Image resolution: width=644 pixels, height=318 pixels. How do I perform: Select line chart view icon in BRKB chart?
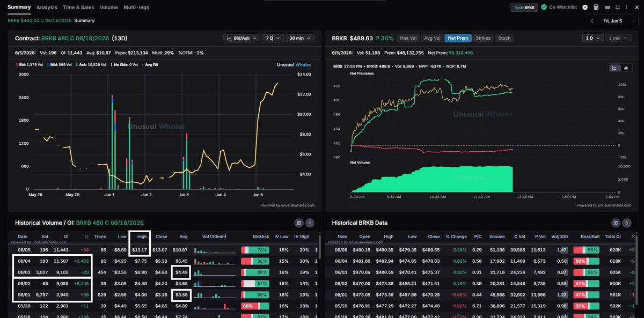pyautogui.click(x=615, y=68)
